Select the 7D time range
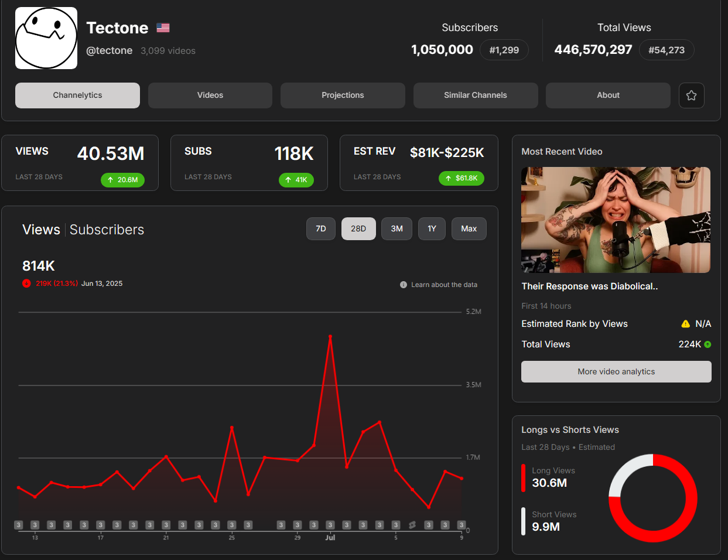This screenshot has width=728, height=560. (321, 229)
